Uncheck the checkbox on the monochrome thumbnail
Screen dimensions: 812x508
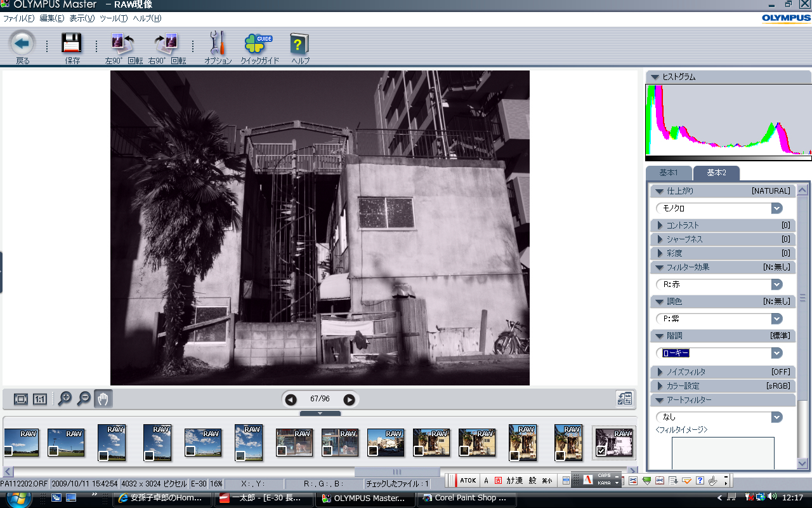click(x=601, y=451)
